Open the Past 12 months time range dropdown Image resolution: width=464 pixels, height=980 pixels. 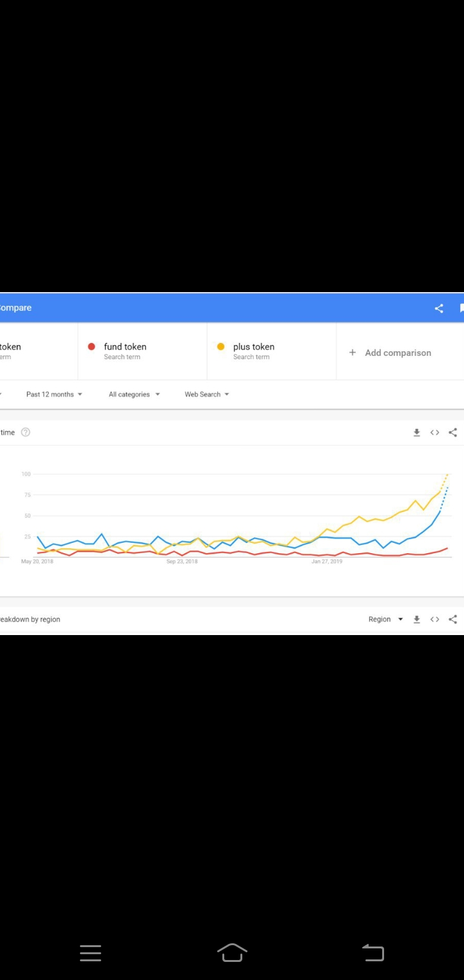54,395
